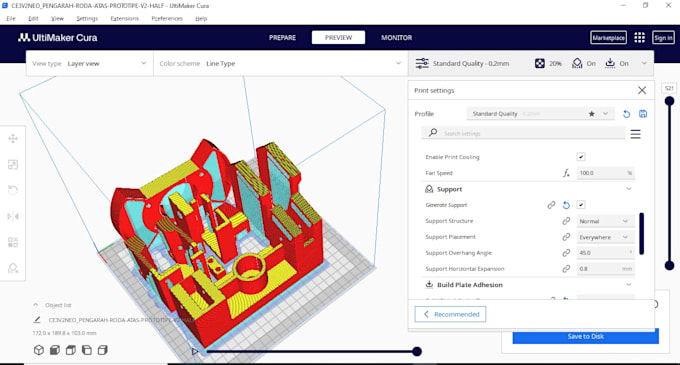
Task: Open the Help menu
Action: (201, 19)
